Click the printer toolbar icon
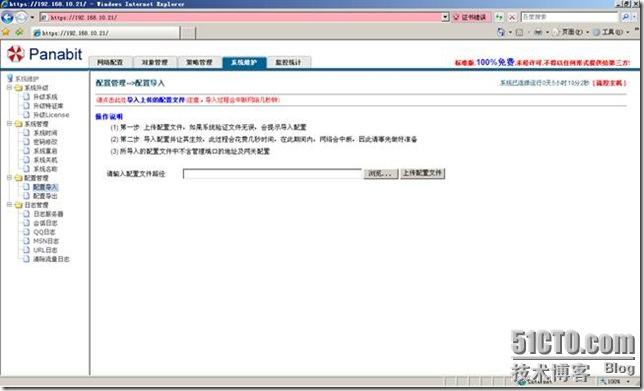The width and height of the screenshot is (644, 391). pos(538,32)
